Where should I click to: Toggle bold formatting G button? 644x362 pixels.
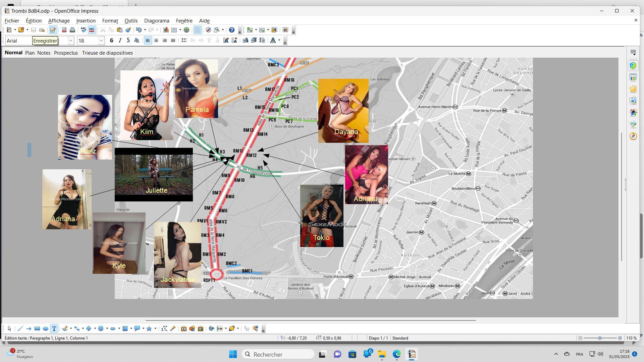coord(111,41)
